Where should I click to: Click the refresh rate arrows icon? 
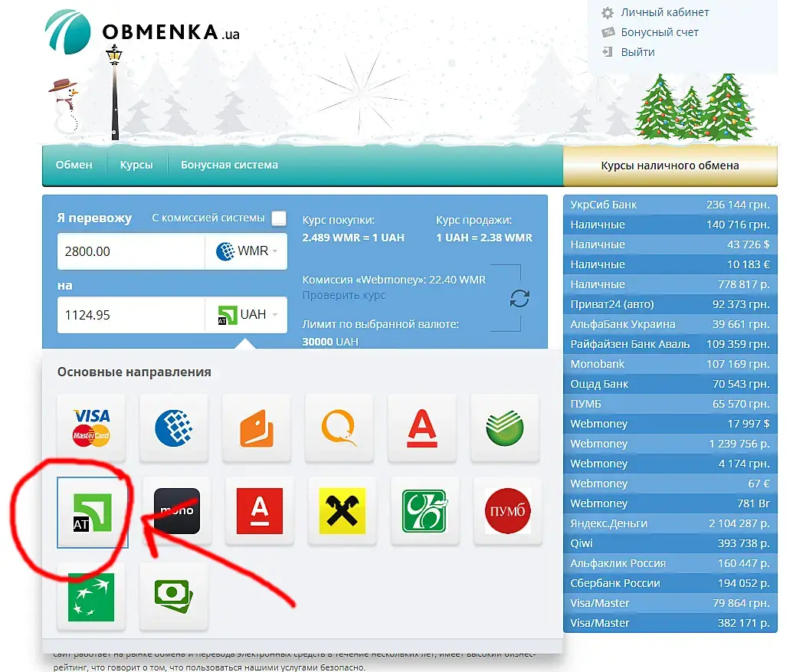pos(519,298)
